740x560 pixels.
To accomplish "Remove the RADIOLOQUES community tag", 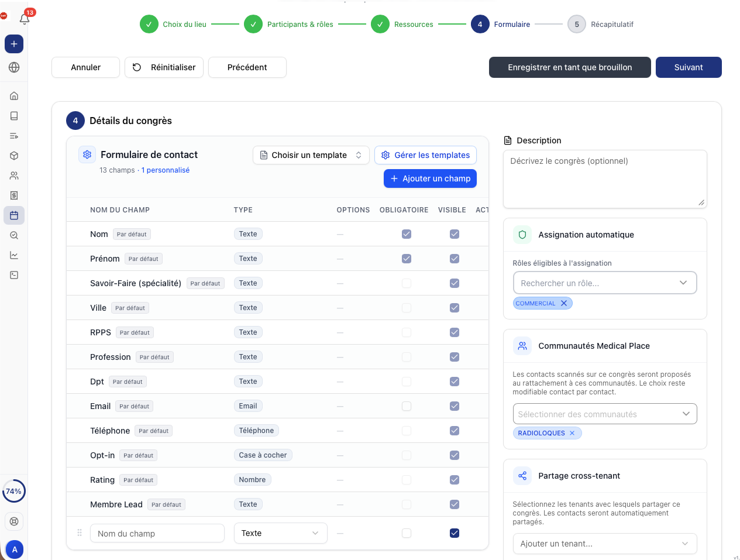I will point(572,433).
